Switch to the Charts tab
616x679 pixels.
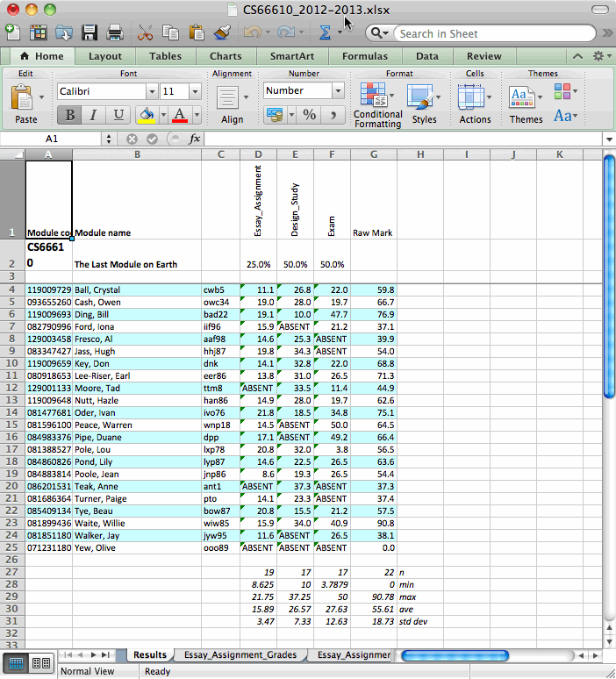226,56
